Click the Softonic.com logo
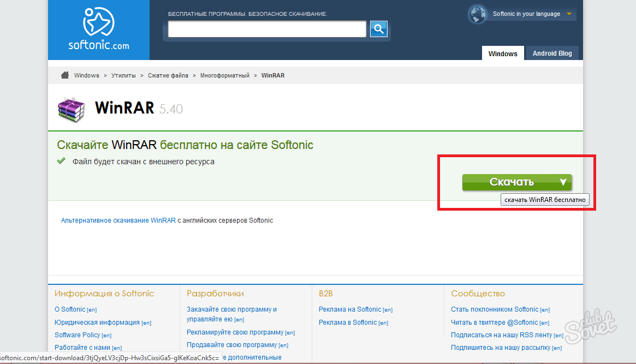The width and height of the screenshot is (636, 364). pyautogui.click(x=99, y=29)
